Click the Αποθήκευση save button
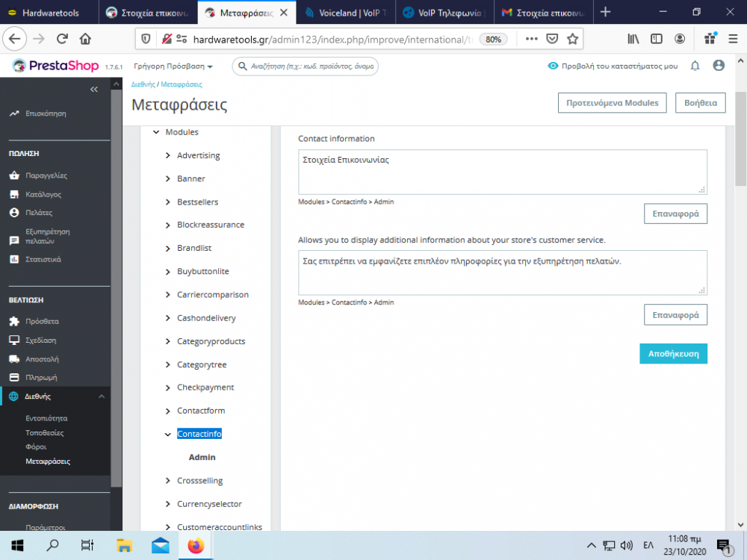This screenshot has height=560, width=747. 673,353
